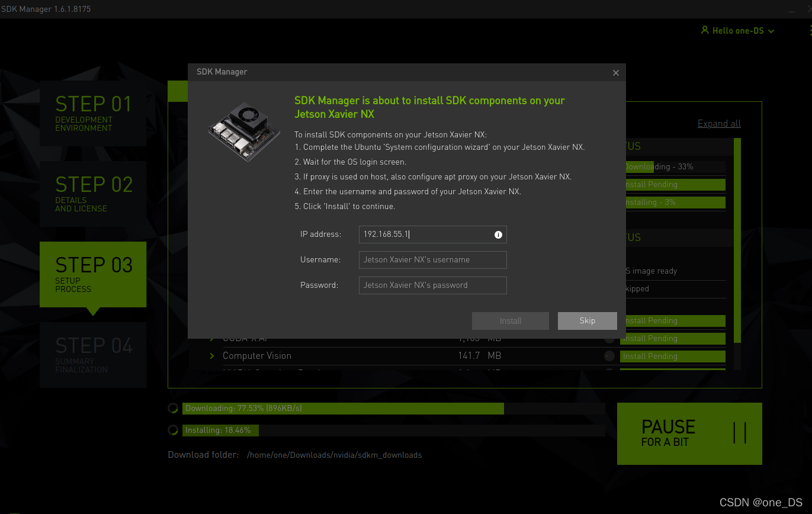Minimize the SDK Manager window
Screen dimensions: 812x514
(x=792, y=11)
